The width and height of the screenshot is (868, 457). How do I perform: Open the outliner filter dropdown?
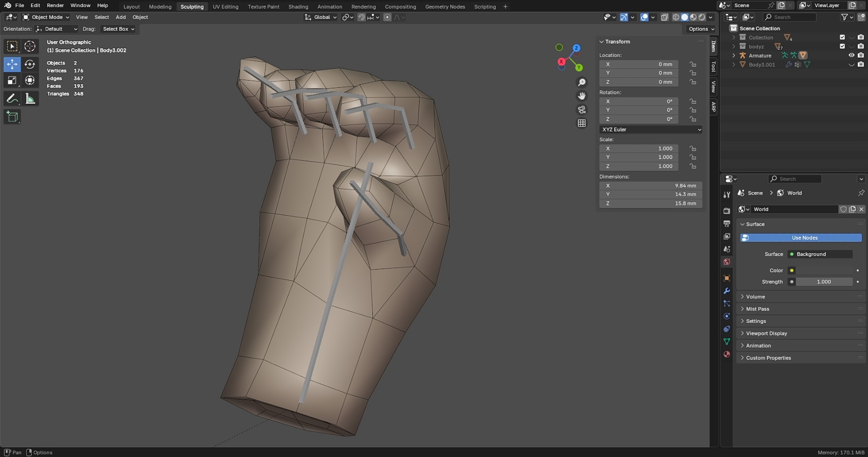(x=846, y=17)
